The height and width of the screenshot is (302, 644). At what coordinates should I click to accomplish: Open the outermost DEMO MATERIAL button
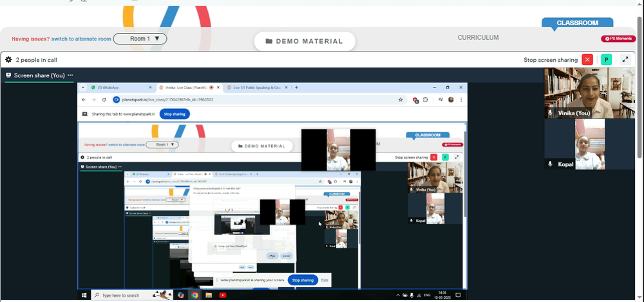pos(305,41)
